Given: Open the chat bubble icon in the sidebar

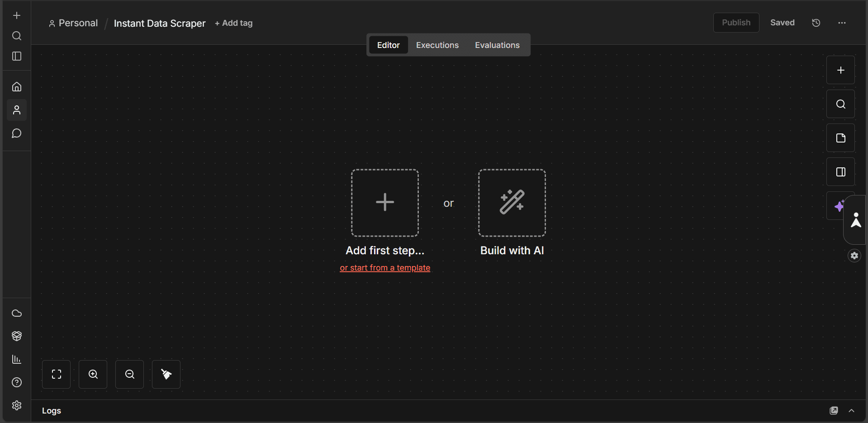Looking at the screenshot, I should click(17, 133).
